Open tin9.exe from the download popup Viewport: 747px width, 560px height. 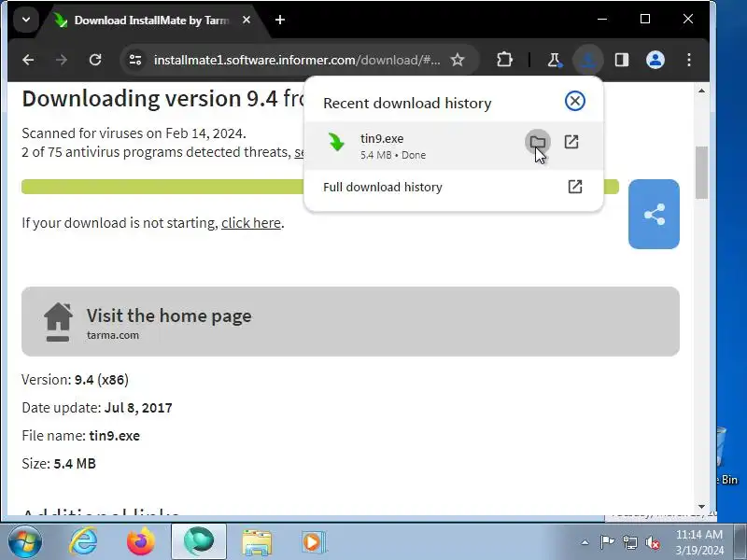(x=571, y=142)
